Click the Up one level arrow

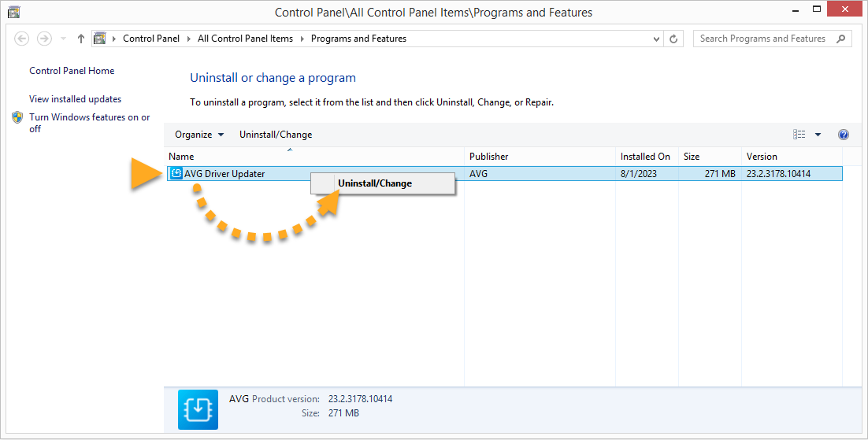[x=81, y=39]
